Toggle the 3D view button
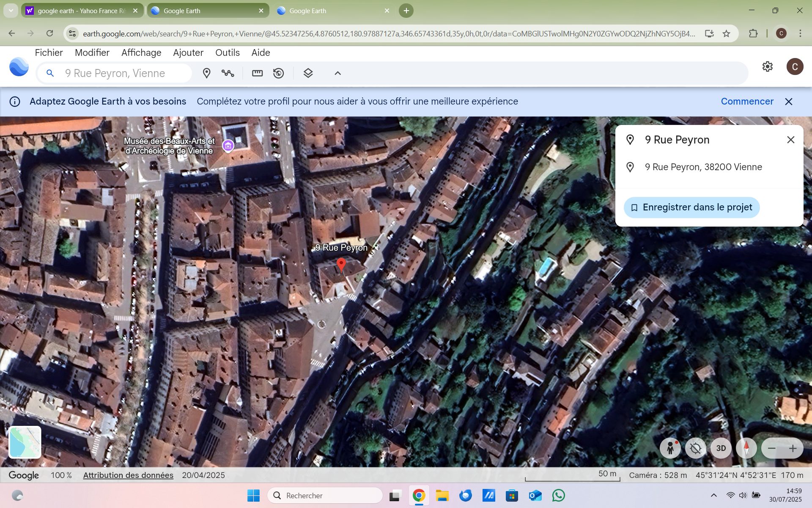This screenshot has height=508, width=812. 721,448
